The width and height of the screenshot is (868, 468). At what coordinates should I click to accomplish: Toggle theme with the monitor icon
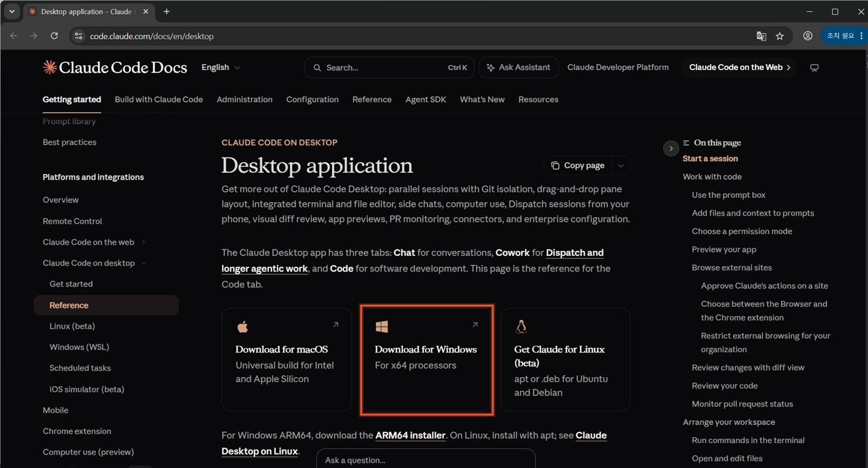point(814,68)
